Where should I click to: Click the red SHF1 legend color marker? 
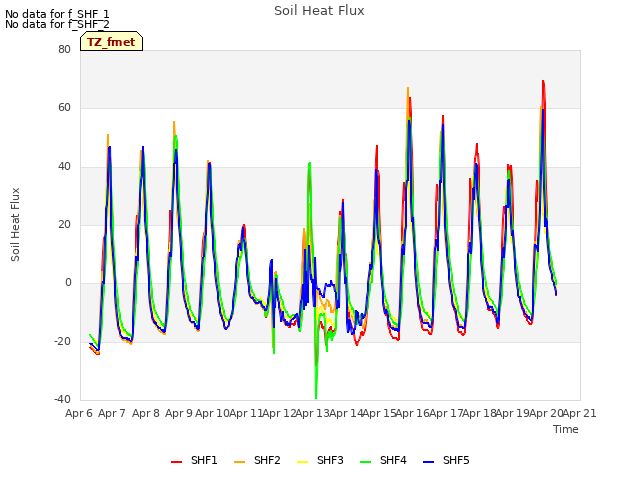pyautogui.click(x=176, y=462)
